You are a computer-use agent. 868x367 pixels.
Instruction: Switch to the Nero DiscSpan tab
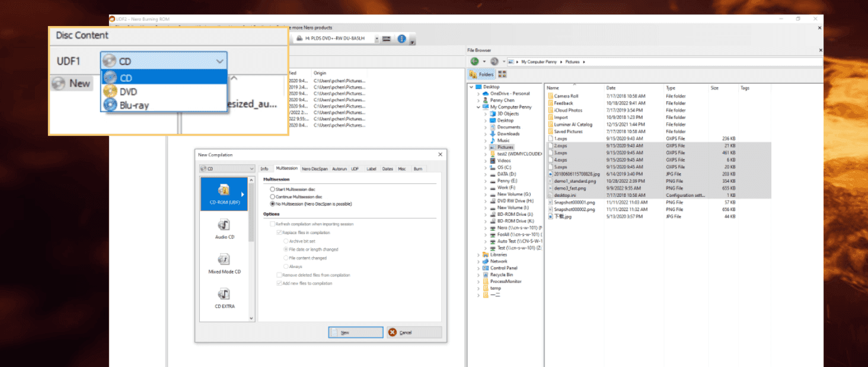pos(314,169)
